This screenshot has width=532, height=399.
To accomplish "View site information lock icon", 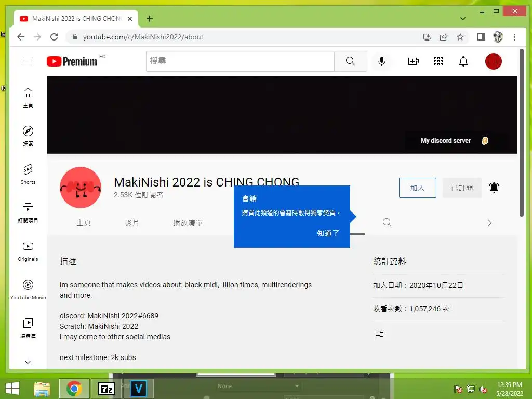I will click(x=75, y=37).
